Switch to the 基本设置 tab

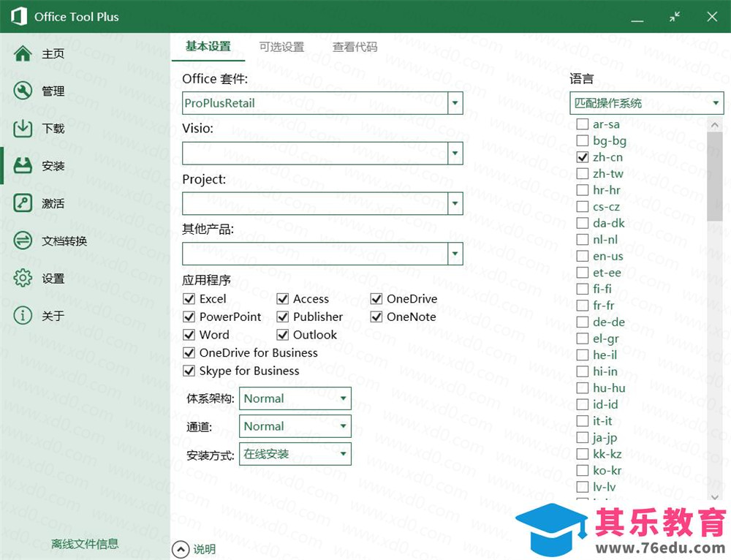208,47
